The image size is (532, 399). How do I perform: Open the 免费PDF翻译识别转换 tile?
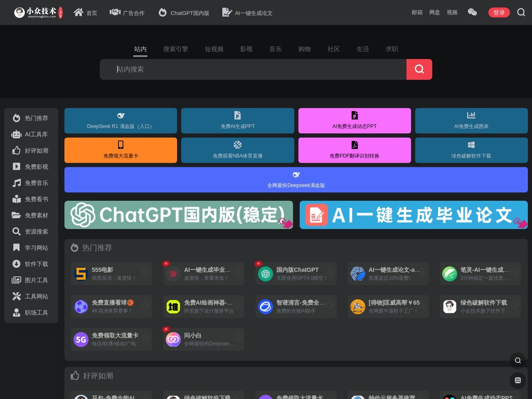point(355,150)
